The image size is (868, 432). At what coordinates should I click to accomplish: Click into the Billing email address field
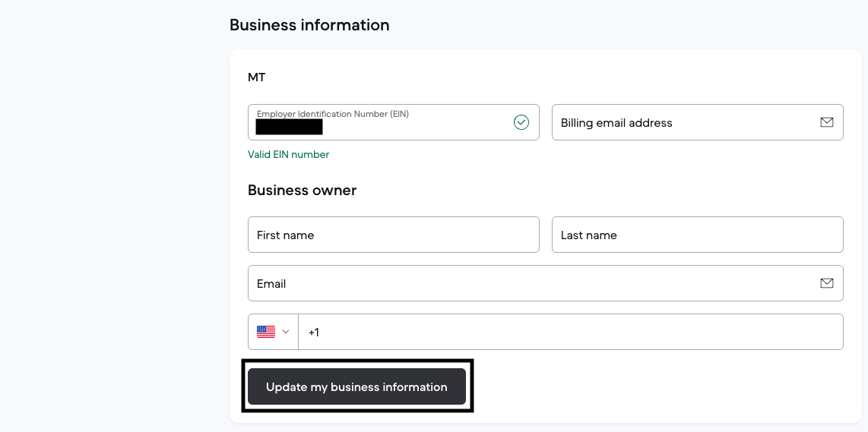tap(684, 123)
